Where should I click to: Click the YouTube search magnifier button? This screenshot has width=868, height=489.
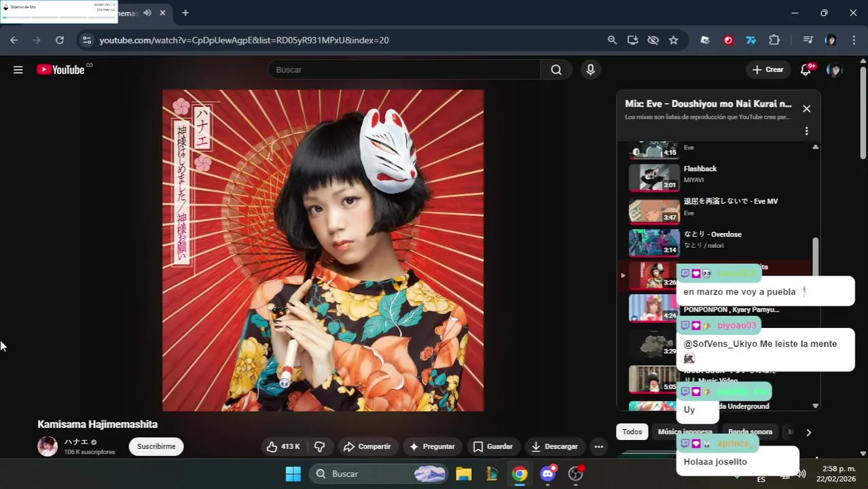point(556,69)
